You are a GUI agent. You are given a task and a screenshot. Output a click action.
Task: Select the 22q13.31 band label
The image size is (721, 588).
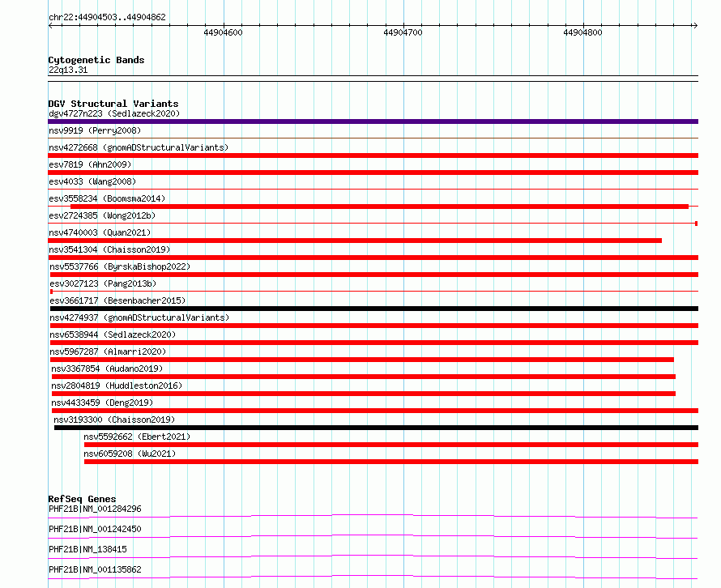[68, 70]
